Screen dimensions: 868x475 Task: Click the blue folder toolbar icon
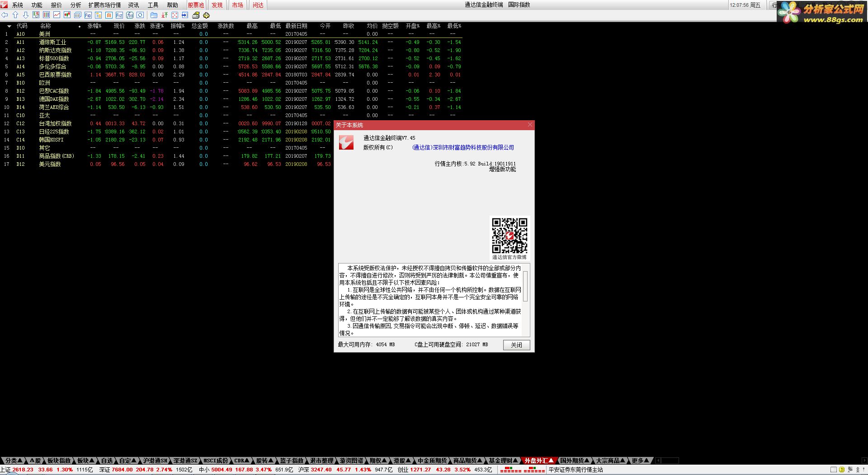(154, 15)
